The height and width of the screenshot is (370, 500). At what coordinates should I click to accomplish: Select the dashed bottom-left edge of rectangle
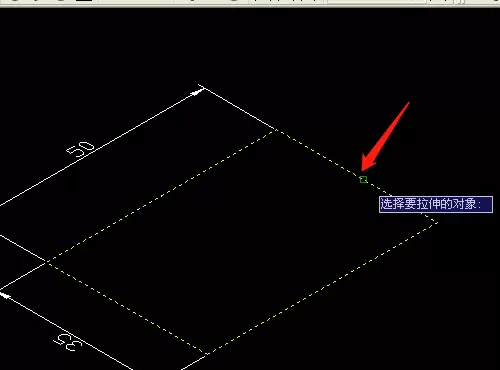pos(127,308)
